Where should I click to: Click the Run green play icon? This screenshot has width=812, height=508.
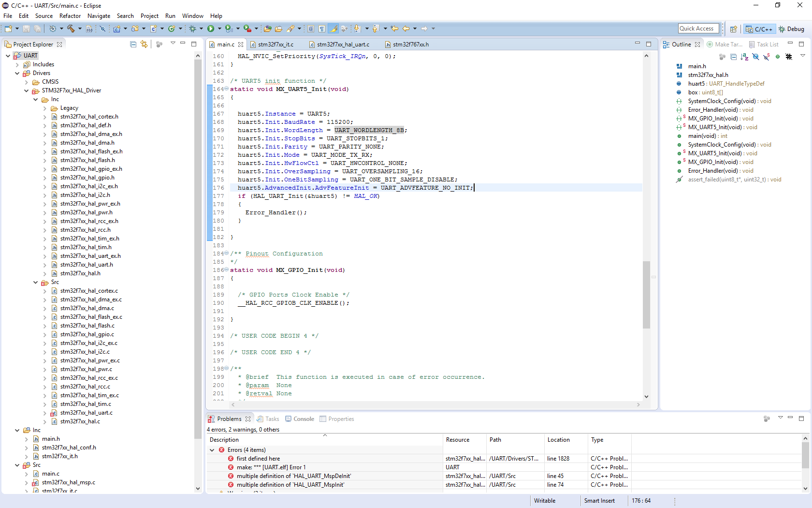point(211,29)
